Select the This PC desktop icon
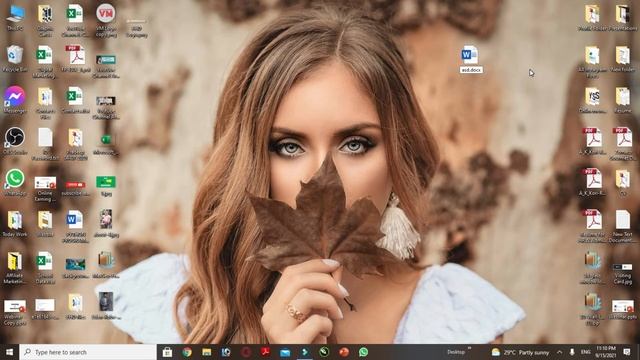The width and height of the screenshot is (640, 360). (x=15, y=18)
